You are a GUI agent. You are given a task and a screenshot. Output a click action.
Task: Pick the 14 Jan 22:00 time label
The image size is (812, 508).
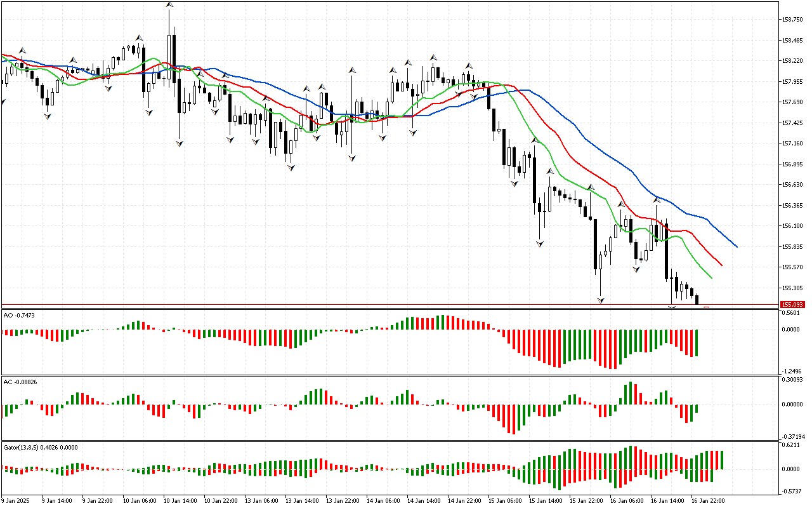coord(464,500)
